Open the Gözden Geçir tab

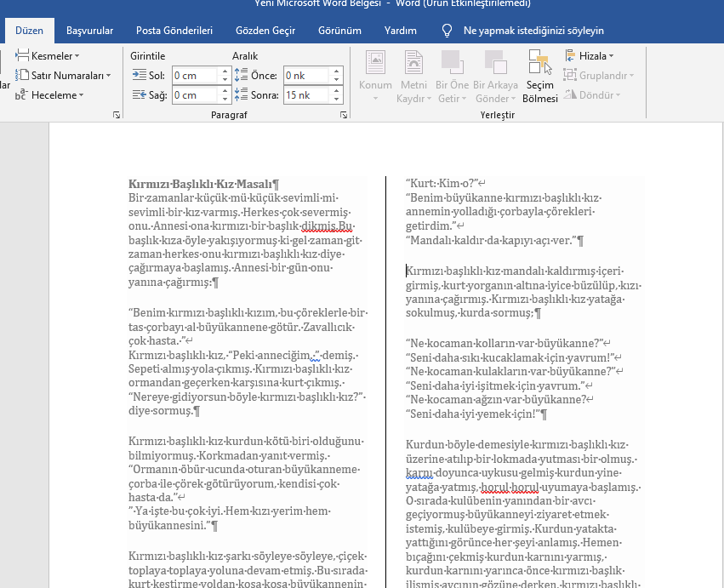pos(265,31)
